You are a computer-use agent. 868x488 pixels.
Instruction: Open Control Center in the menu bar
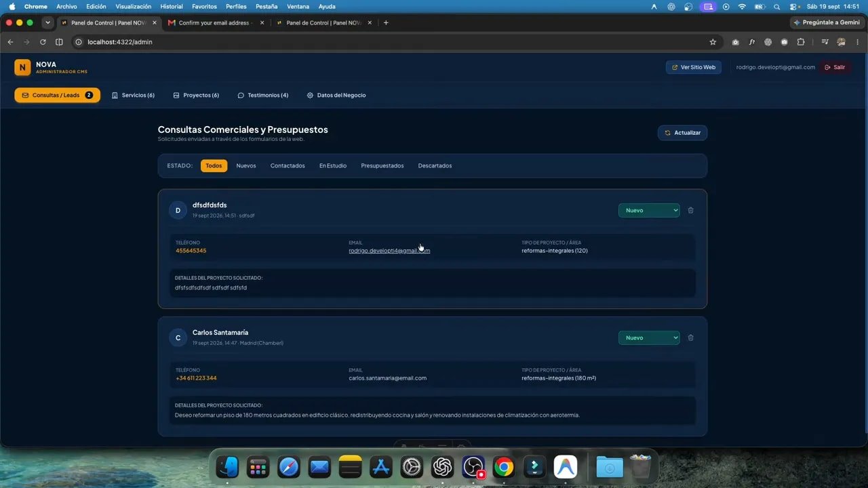[x=793, y=6]
